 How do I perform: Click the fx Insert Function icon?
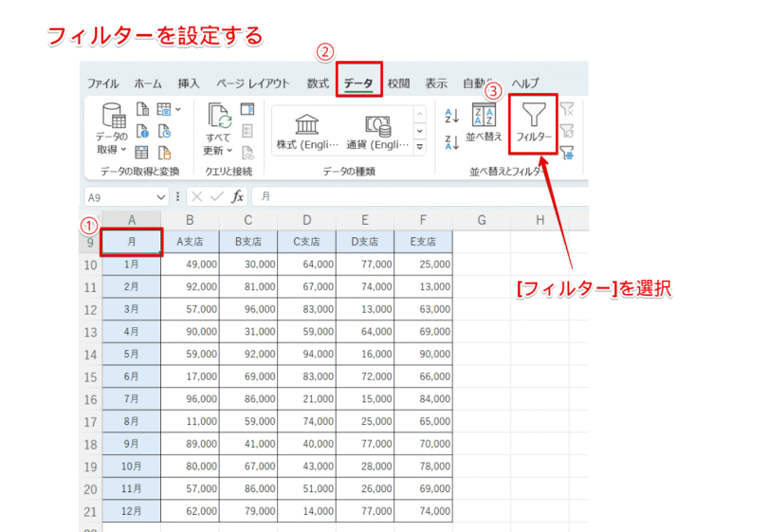238,197
